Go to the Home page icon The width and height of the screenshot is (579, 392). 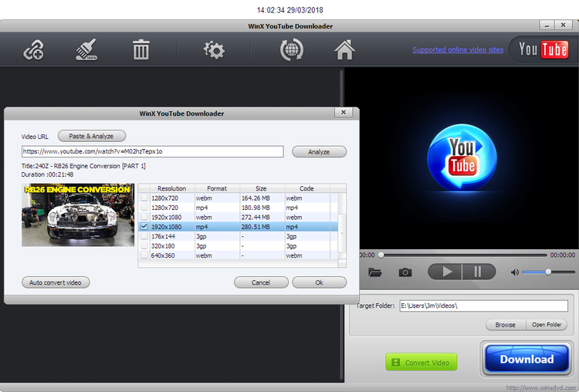click(x=344, y=50)
